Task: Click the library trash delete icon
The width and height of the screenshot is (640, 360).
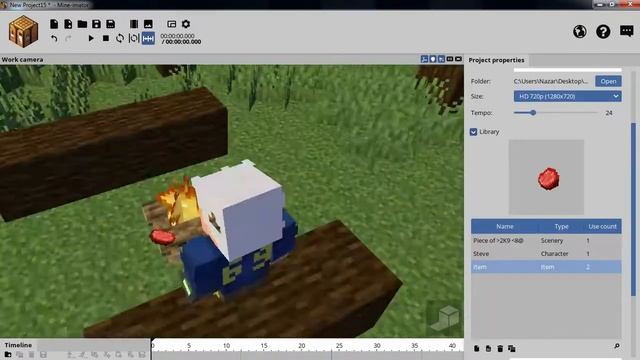Action: [500, 348]
